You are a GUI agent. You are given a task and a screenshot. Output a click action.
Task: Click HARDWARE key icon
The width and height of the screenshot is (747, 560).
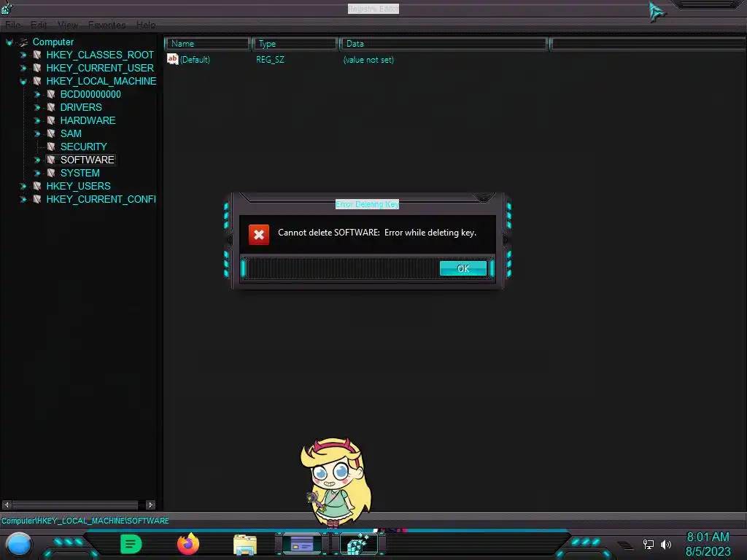click(51, 120)
